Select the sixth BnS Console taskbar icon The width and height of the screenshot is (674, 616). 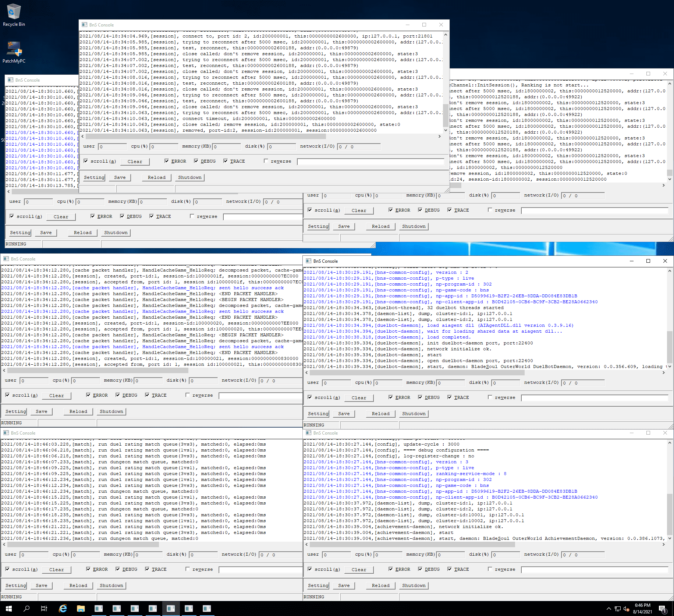[x=189, y=609]
